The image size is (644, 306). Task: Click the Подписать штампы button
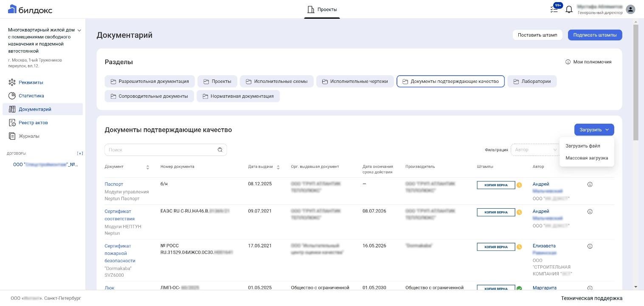click(x=595, y=35)
